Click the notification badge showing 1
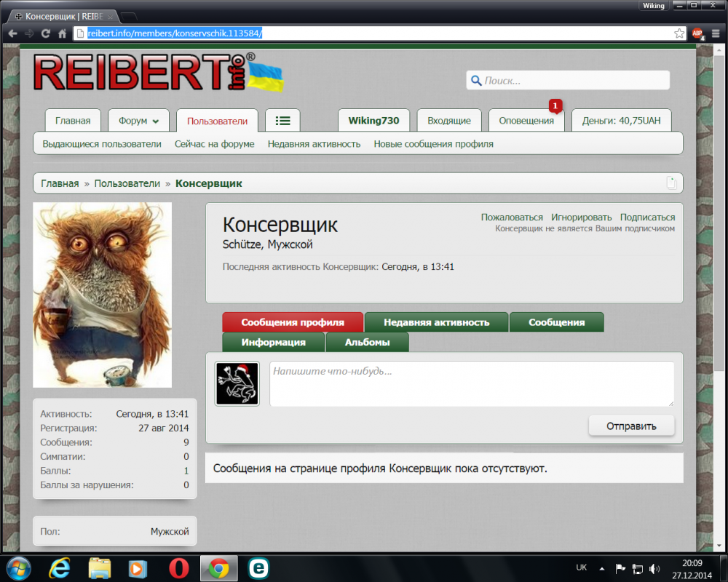 coord(555,105)
